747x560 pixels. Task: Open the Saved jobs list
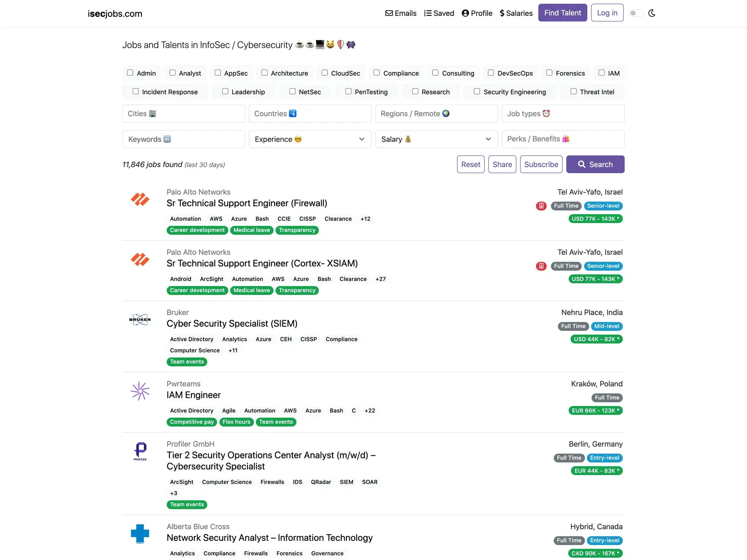pyautogui.click(x=439, y=13)
